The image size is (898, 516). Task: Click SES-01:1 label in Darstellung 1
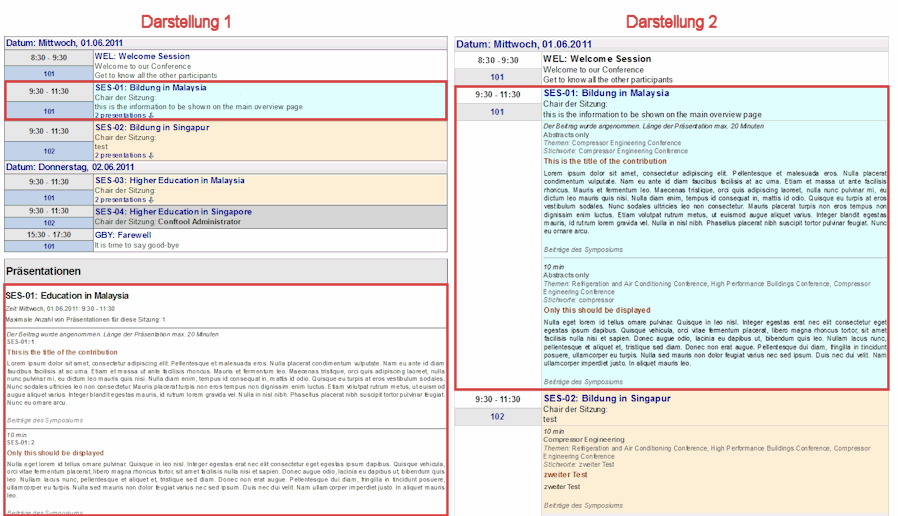tap(21, 341)
